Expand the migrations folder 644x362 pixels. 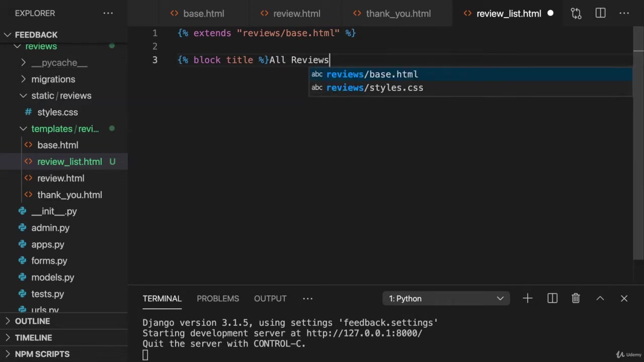pyautogui.click(x=53, y=79)
